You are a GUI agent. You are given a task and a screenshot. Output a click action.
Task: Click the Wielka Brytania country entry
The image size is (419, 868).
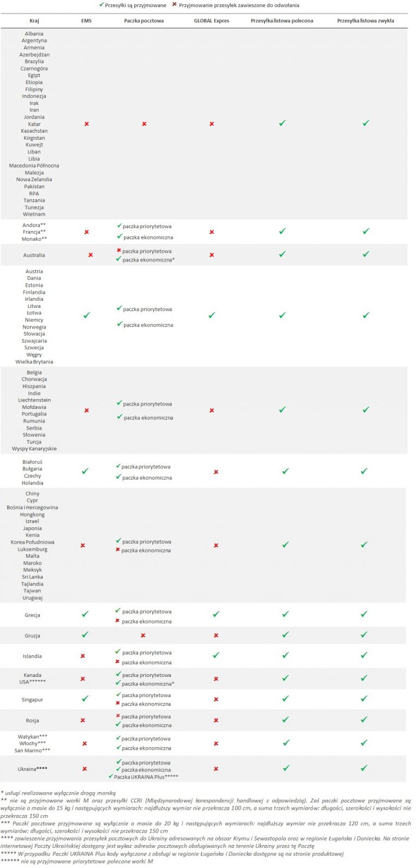pos(34,362)
